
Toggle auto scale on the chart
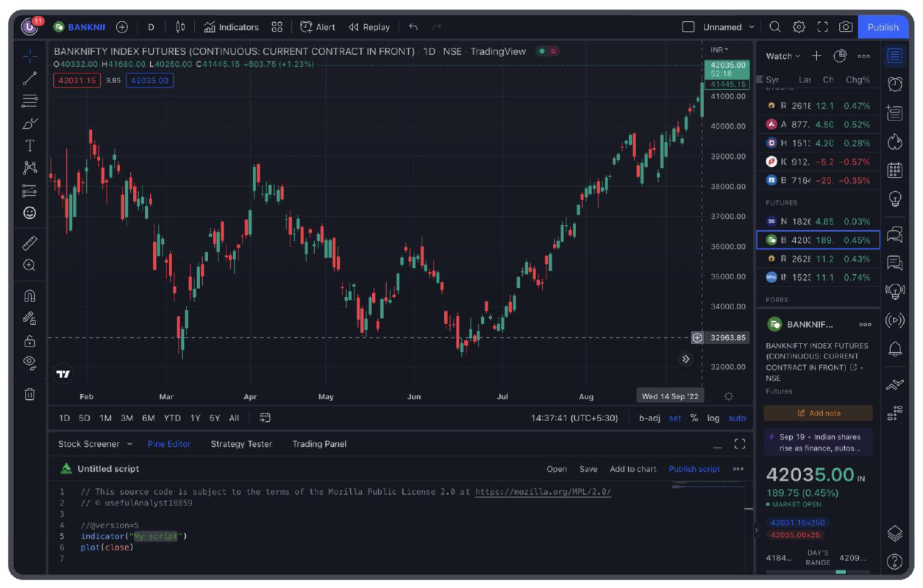[x=736, y=418]
